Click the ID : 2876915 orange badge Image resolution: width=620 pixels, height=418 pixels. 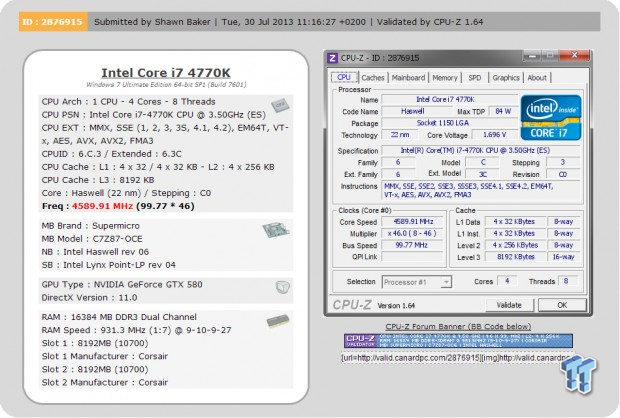click(53, 22)
